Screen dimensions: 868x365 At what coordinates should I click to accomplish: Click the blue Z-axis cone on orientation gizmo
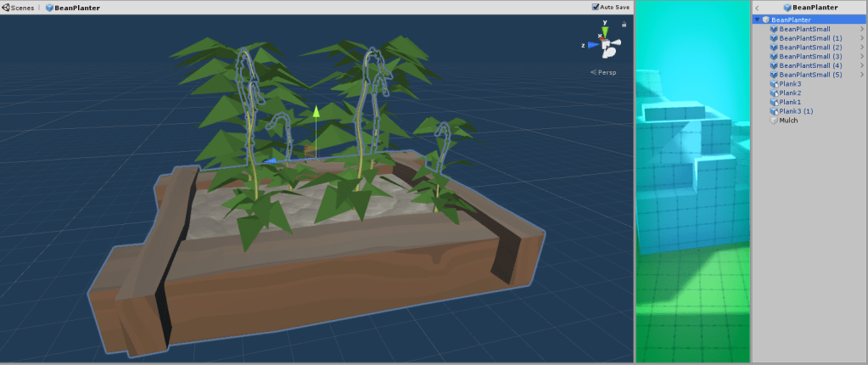(591, 45)
